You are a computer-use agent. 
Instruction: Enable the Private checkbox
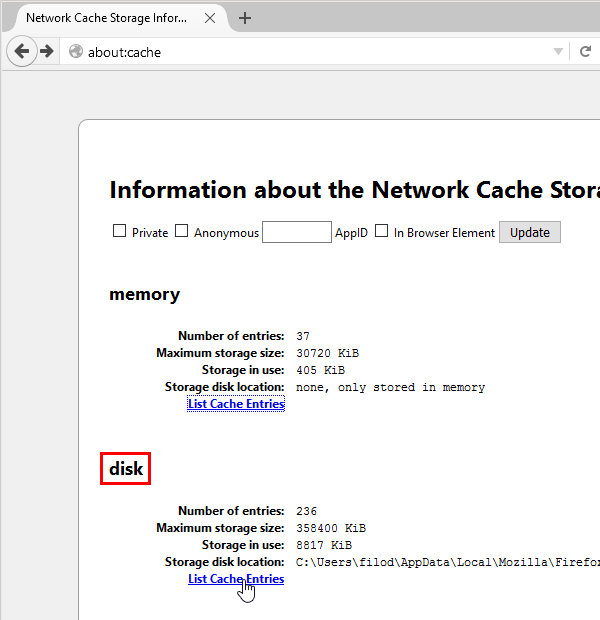tap(119, 231)
